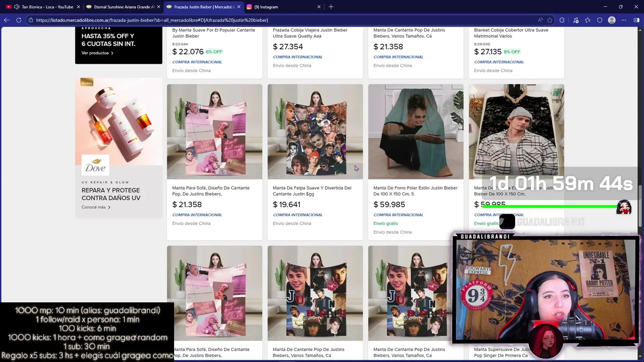Image resolution: width=644 pixels, height=362 pixels.
Task: Open the Browser essentials shield icon
Action: coord(600,20)
